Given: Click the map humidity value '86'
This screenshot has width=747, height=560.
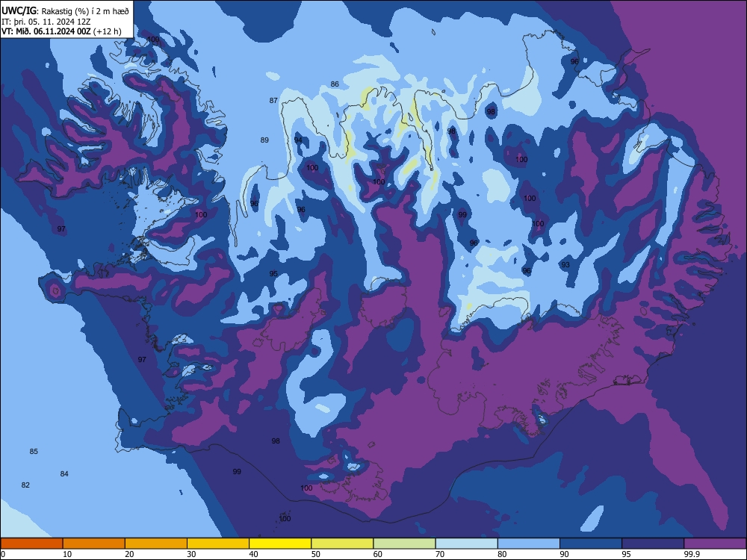Looking at the screenshot, I should [335, 84].
